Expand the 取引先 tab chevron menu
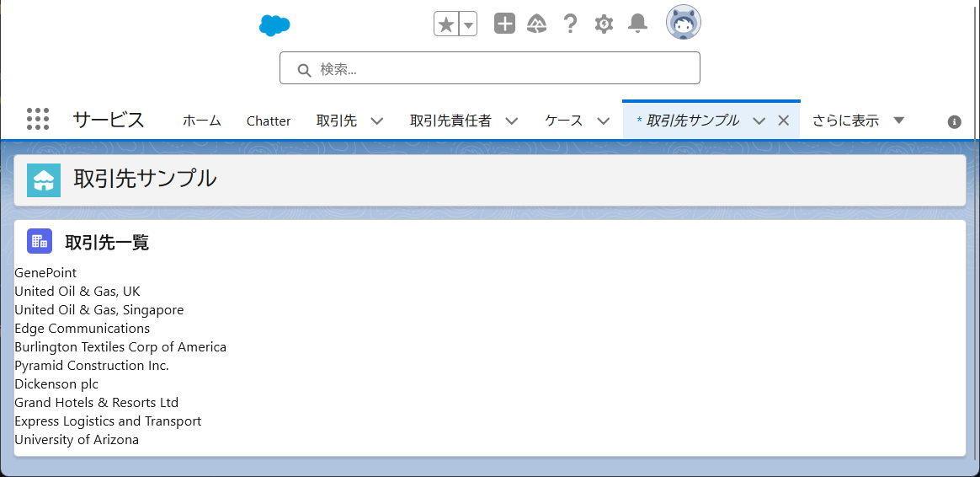Screen dimensions: 980x477 point(377,121)
